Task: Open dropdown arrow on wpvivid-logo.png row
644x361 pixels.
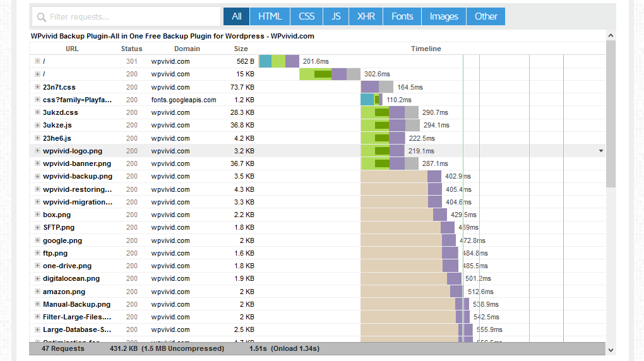Action: click(x=600, y=151)
